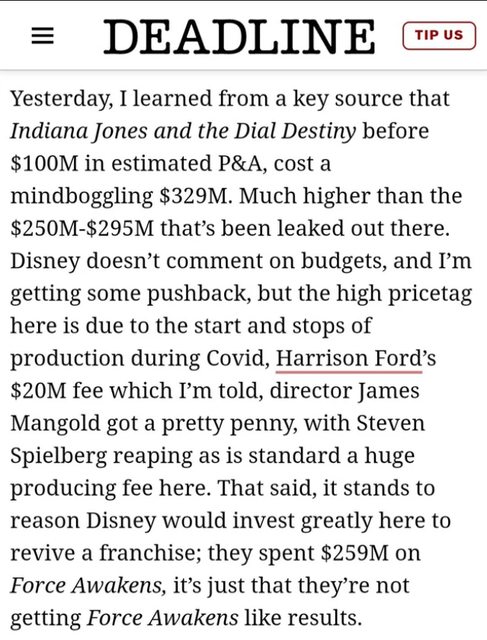Click the italic Indiana Jones movie title
This screenshot has width=487, height=640.
click(x=183, y=132)
